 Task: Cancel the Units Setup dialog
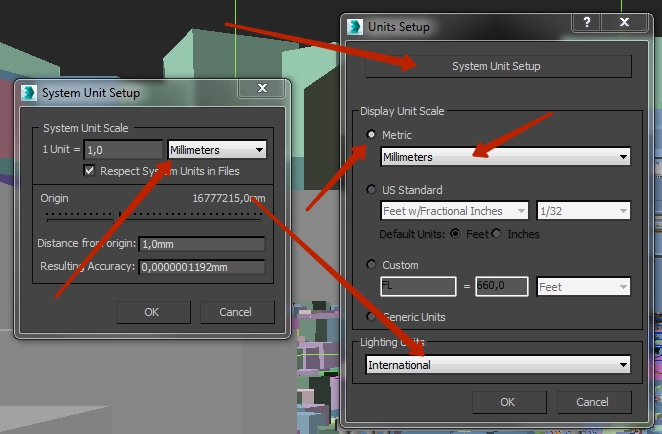591,402
